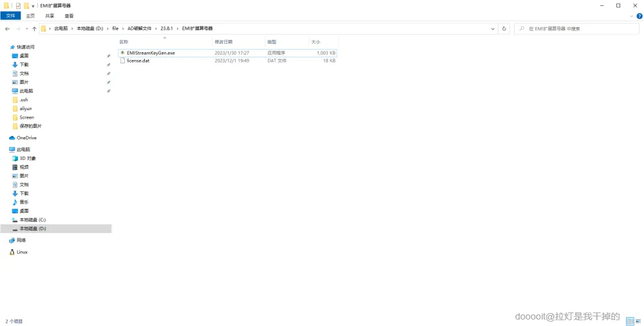Open the Quick Access Toolbar customize arrow
The height and width of the screenshot is (326, 644).
click(x=33, y=6)
